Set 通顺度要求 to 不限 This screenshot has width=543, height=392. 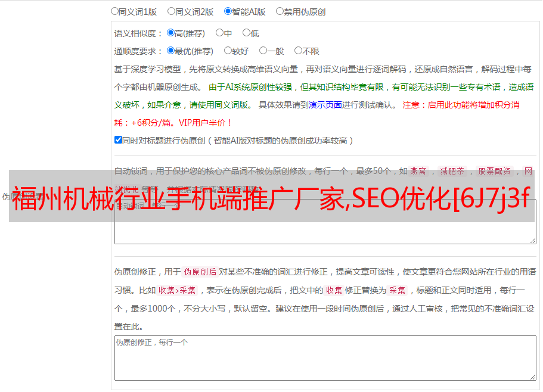(x=298, y=51)
